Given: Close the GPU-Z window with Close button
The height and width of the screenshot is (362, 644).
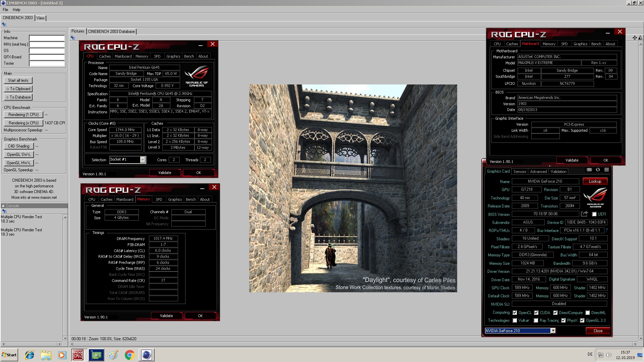Looking at the screenshot, I should pos(598,331).
